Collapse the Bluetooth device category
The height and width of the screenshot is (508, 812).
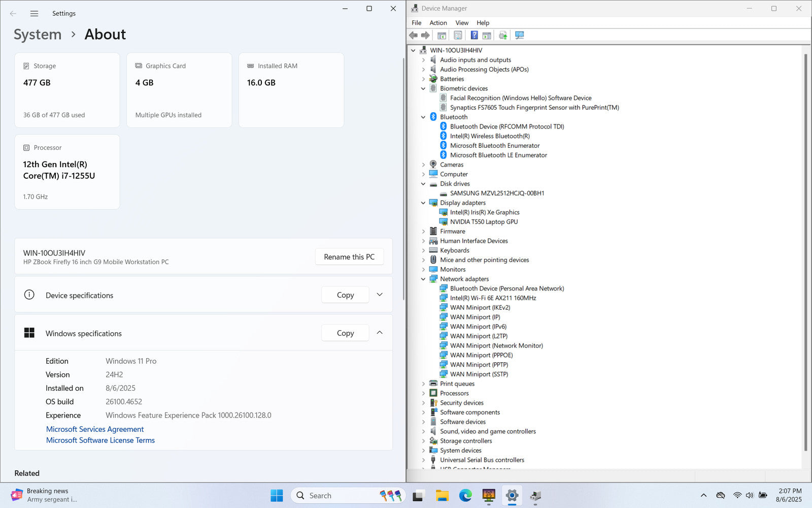423,117
